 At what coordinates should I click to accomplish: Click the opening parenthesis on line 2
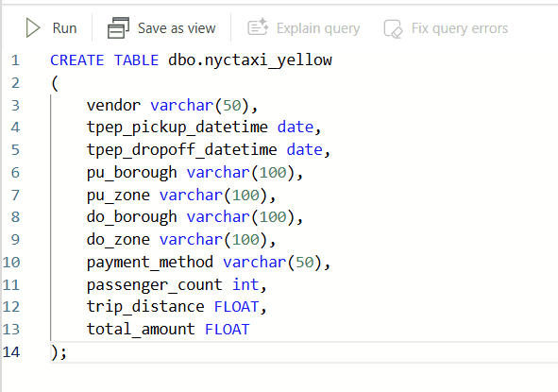coord(55,83)
